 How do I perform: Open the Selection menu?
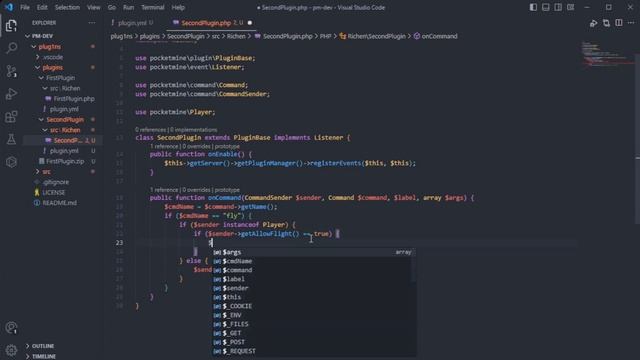click(67, 7)
